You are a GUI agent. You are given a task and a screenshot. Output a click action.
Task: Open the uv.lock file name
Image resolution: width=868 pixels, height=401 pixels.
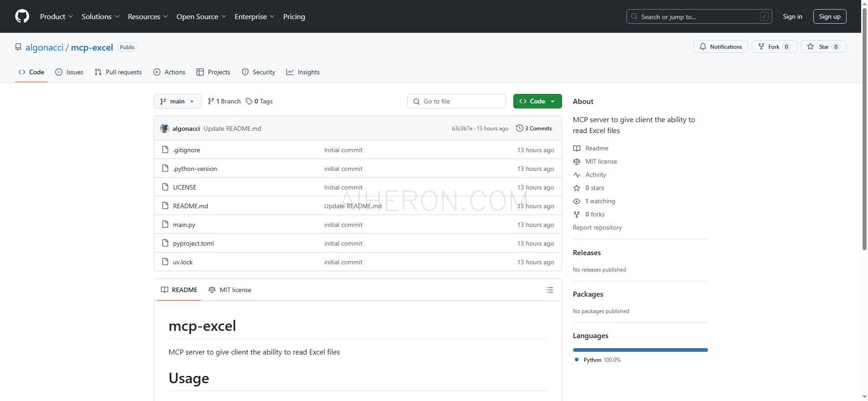[182, 262]
